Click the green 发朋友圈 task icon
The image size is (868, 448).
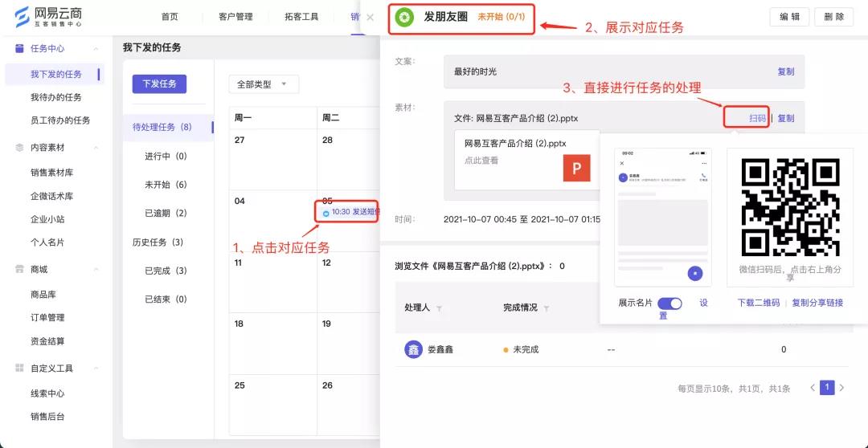click(404, 17)
